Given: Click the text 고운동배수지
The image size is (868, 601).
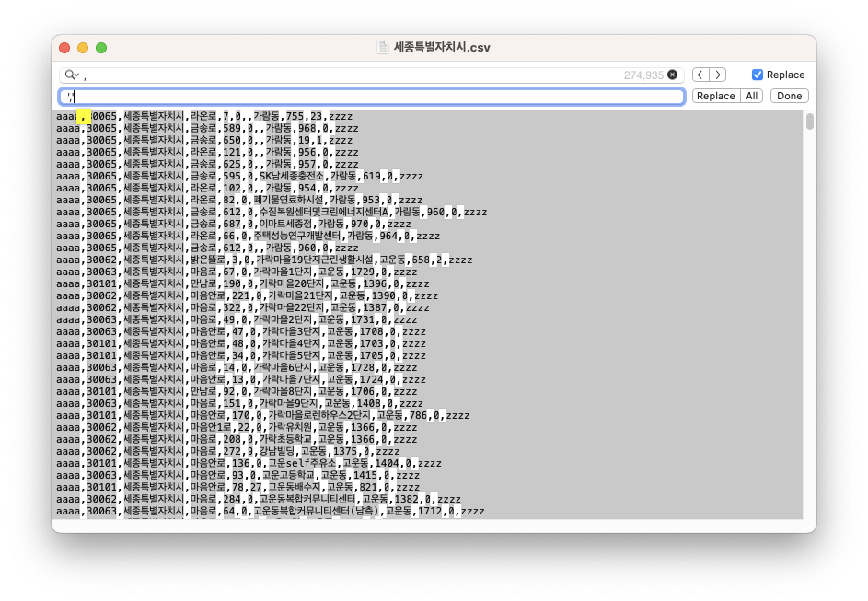Looking at the screenshot, I should 295,488.
